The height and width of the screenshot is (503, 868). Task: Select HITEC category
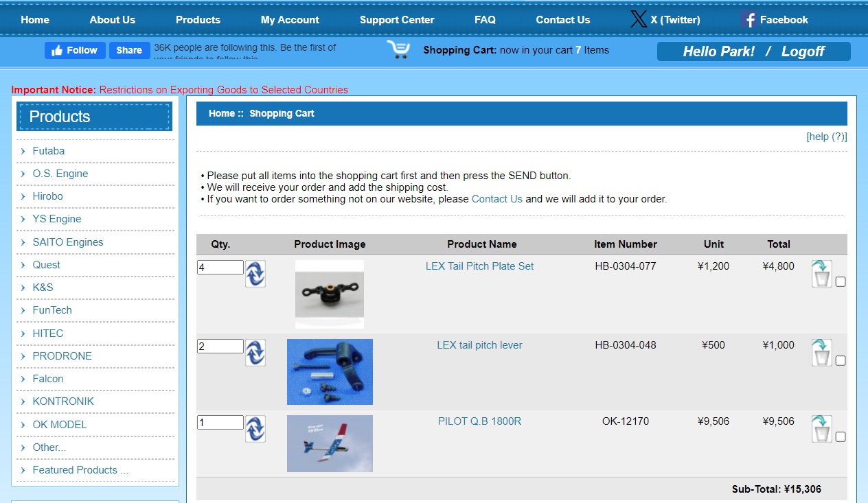coord(48,334)
